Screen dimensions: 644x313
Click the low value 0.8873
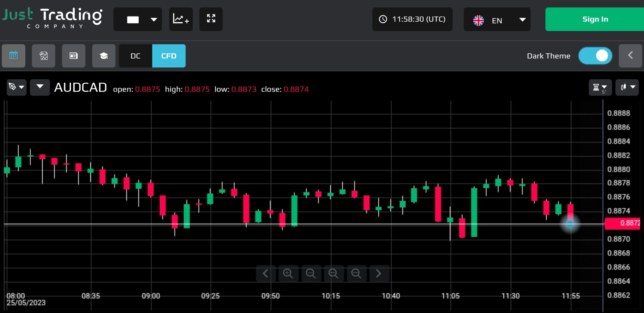[244, 89]
